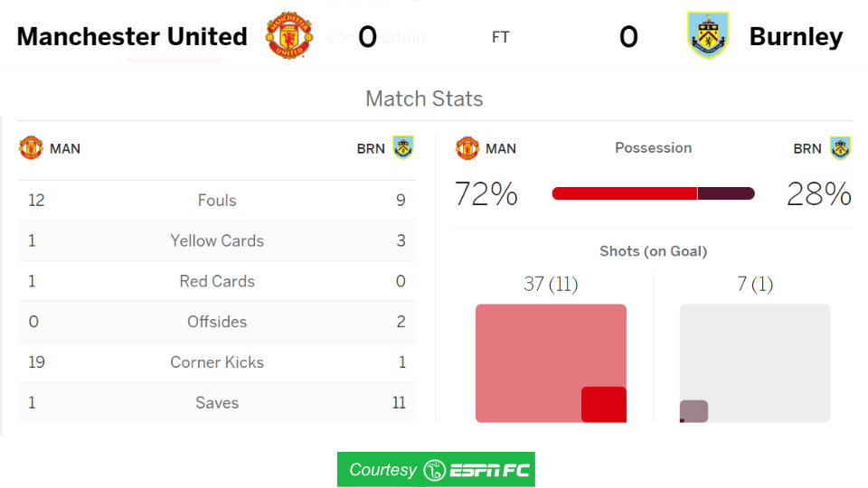
Task: Select Manchester United's red shots-on-goal square
Action: tap(603, 405)
